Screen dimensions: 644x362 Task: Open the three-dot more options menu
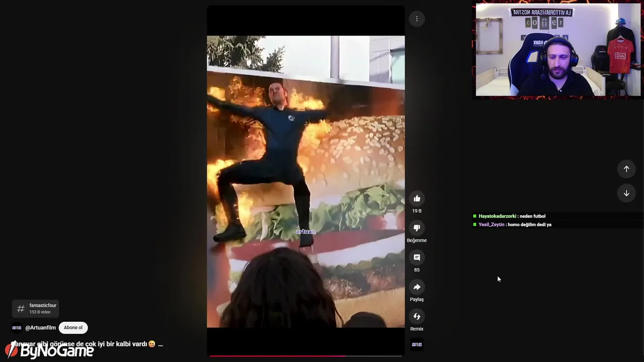tap(417, 19)
